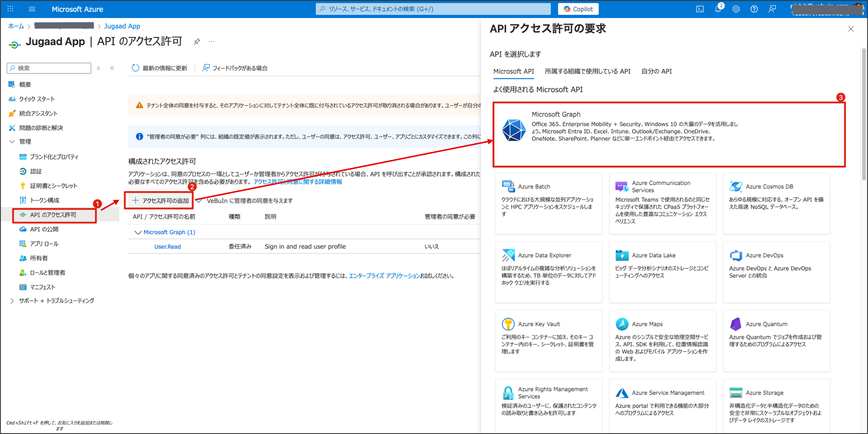Viewport: 868px width, 434px height.
Task: Select the Azure Quantum card
Action: tap(776, 341)
